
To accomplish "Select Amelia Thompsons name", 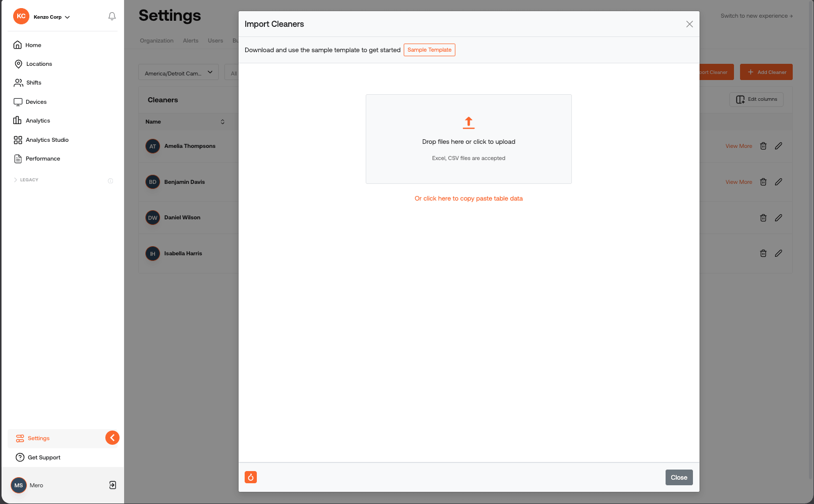I will 189,146.
